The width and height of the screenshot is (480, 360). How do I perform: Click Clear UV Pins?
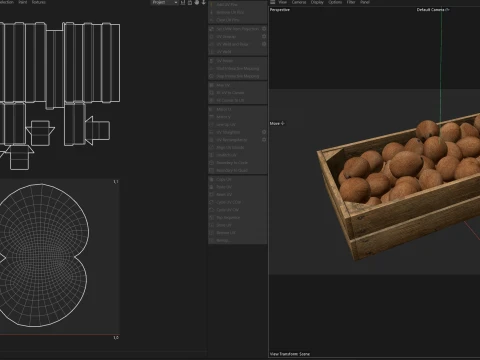point(237,20)
